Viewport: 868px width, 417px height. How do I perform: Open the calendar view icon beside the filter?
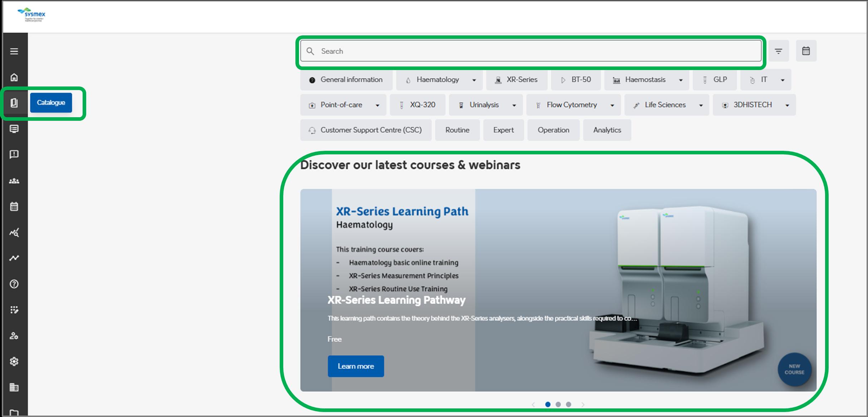[x=806, y=51]
